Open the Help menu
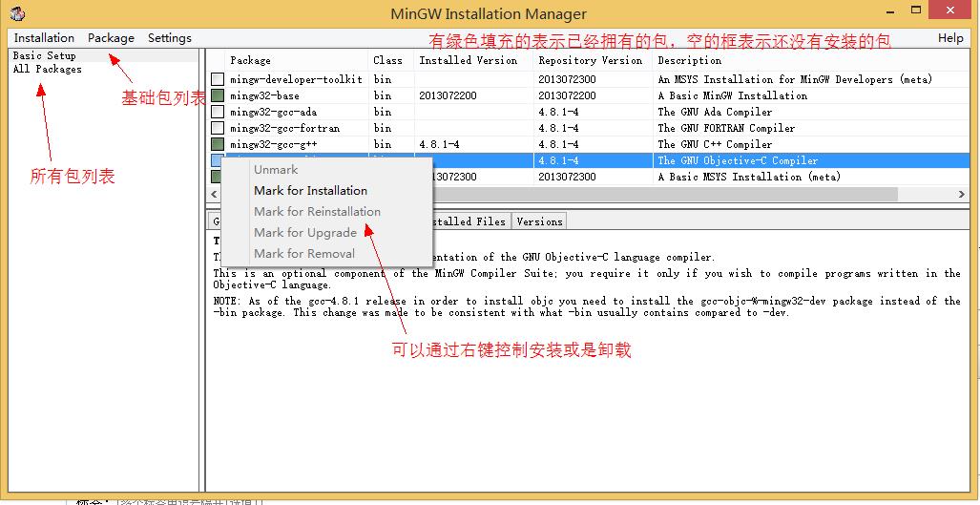This screenshot has height=505, width=980. pos(950,38)
